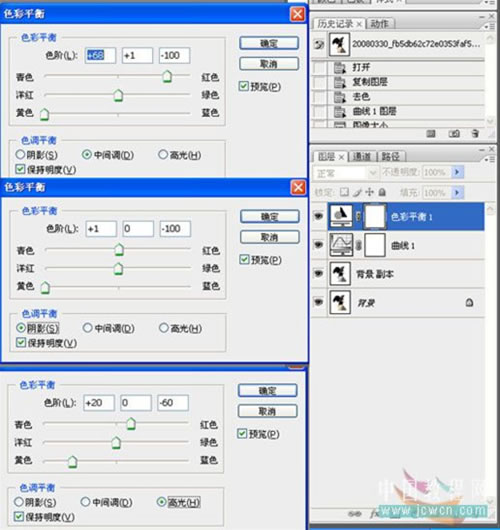
Task: Click 确定 in the dialog showing +1, 0, -100
Action: coord(270,216)
